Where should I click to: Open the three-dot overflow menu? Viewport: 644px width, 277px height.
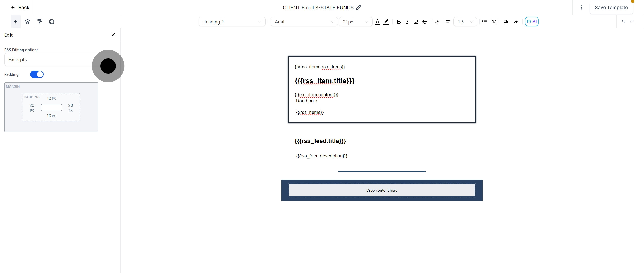pyautogui.click(x=581, y=8)
